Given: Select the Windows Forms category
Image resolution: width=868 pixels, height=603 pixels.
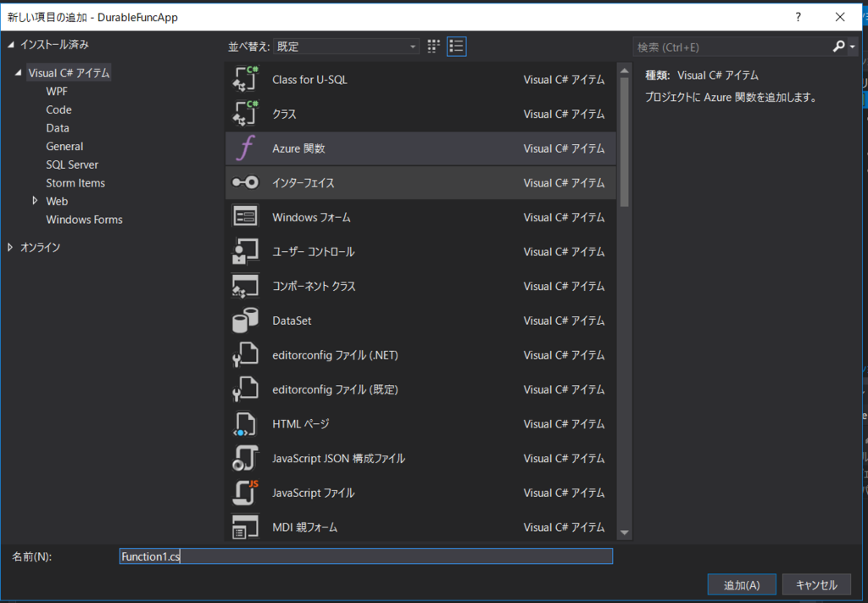Looking at the screenshot, I should 84,220.
